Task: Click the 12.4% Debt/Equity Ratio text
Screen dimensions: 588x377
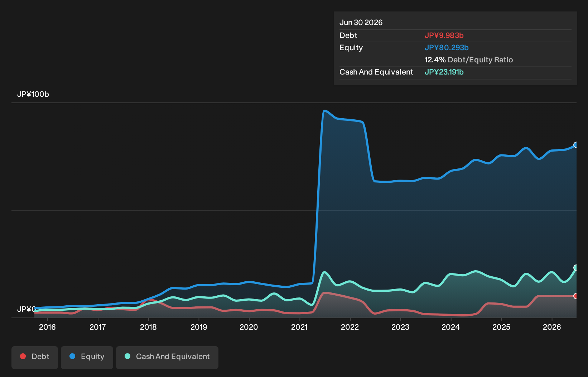Action: (469, 59)
